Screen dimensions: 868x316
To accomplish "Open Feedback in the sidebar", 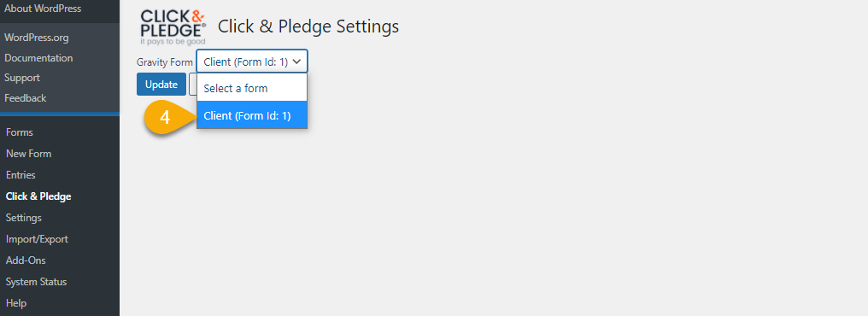I will click(26, 98).
